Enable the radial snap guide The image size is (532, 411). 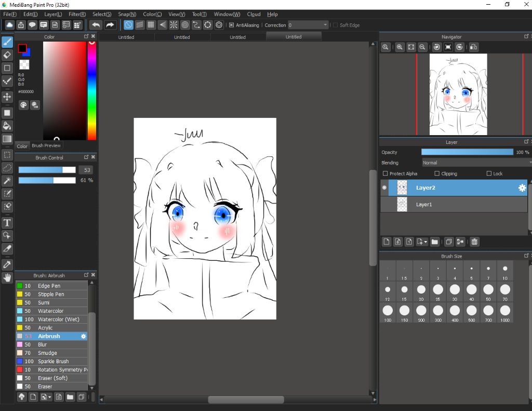pyautogui.click(x=174, y=25)
